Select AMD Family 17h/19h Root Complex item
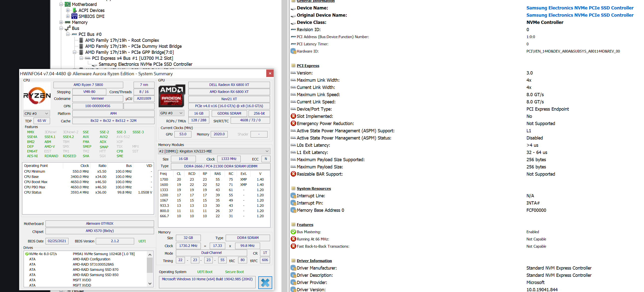This screenshot has width=644, height=292. tap(122, 40)
